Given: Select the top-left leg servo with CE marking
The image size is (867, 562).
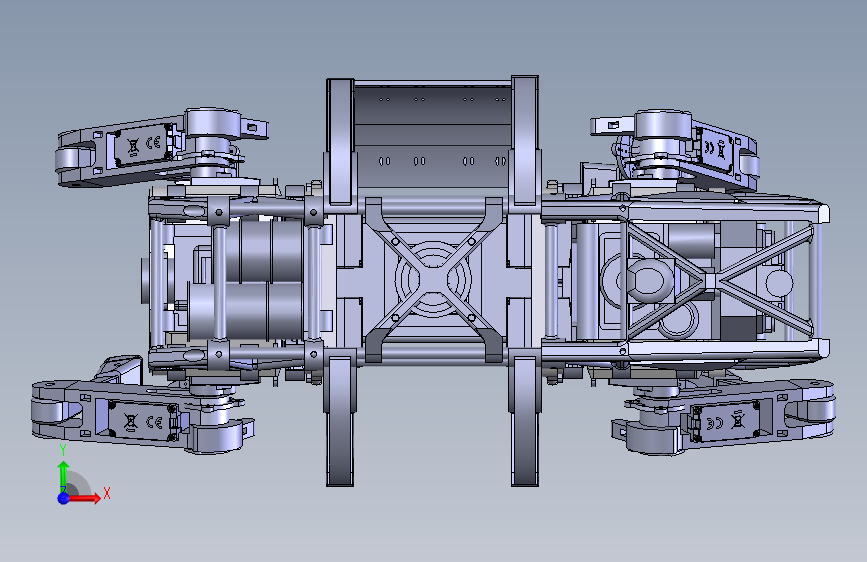Looking at the screenshot, I should tap(142, 145).
